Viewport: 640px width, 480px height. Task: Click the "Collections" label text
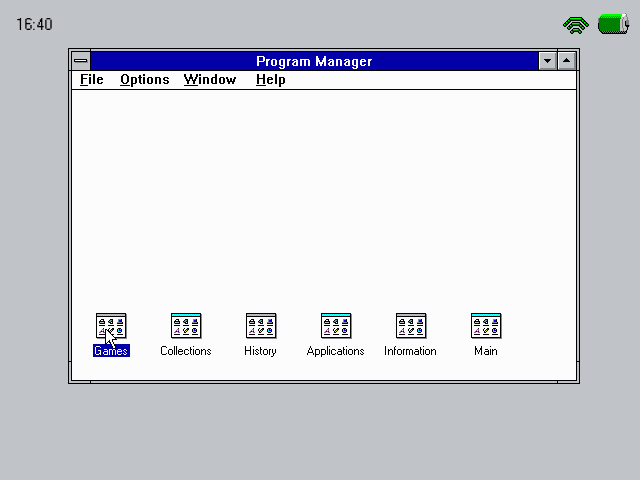pyautogui.click(x=186, y=351)
